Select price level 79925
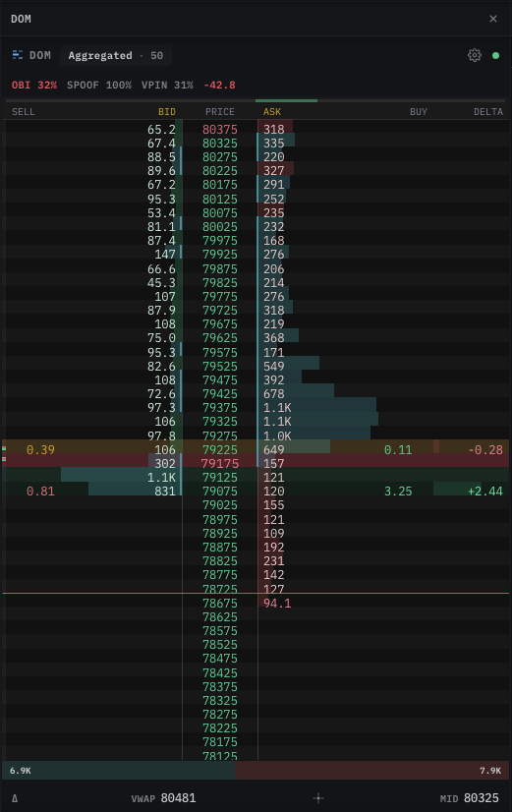 click(219, 255)
